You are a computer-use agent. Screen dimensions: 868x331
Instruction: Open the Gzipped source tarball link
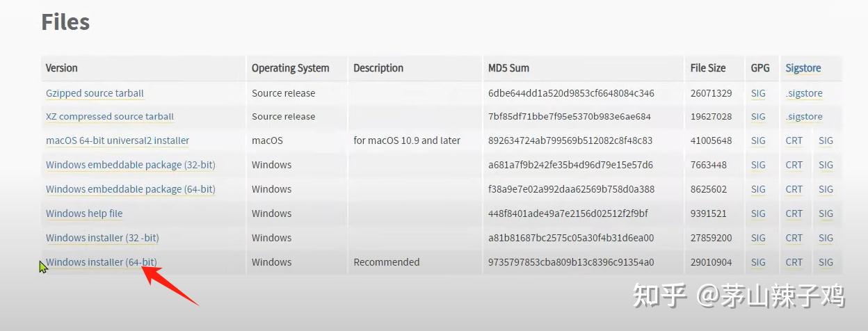tap(95, 93)
